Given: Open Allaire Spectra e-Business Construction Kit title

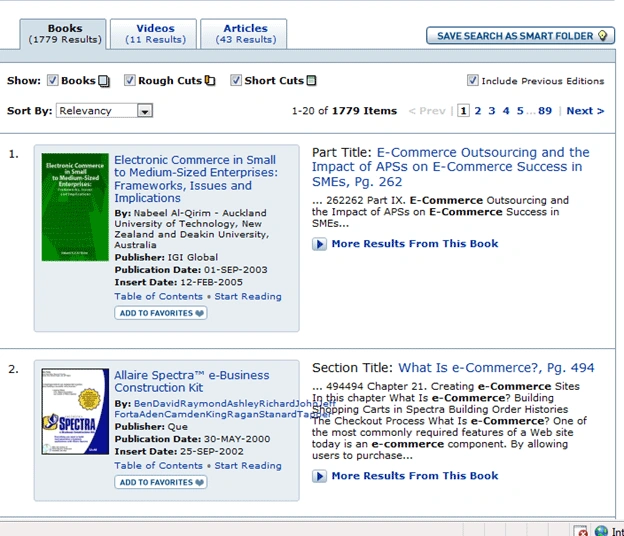Looking at the screenshot, I should 192,381.
